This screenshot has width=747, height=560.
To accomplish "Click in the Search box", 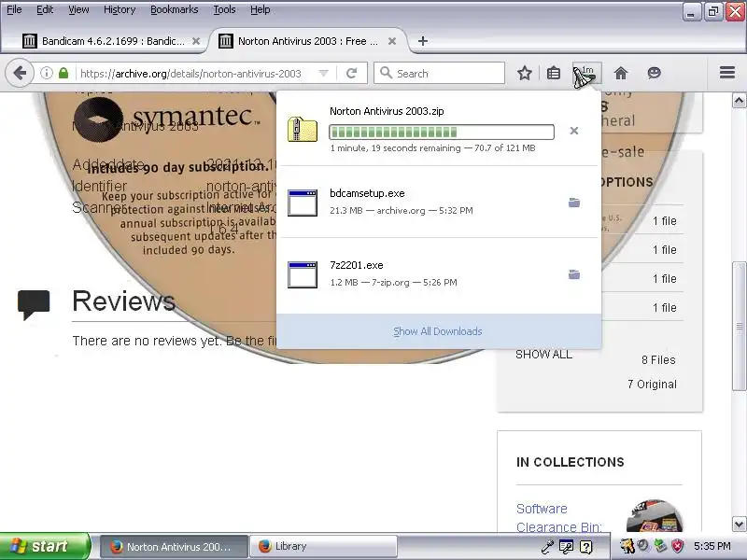I will (x=439, y=73).
